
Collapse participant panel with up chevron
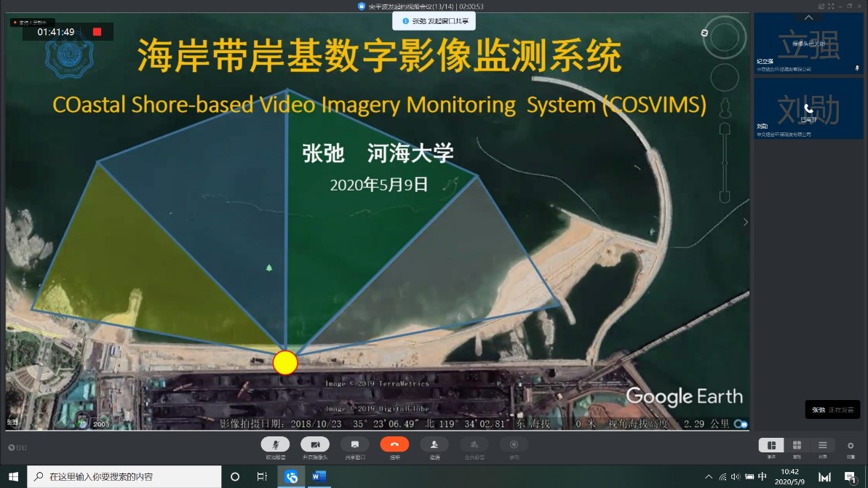(x=808, y=17)
